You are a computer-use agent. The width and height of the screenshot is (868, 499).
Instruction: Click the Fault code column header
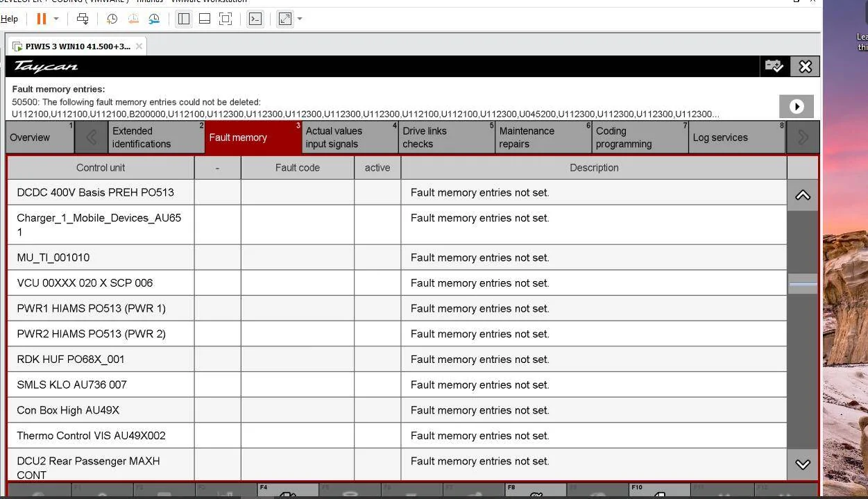pos(297,167)
